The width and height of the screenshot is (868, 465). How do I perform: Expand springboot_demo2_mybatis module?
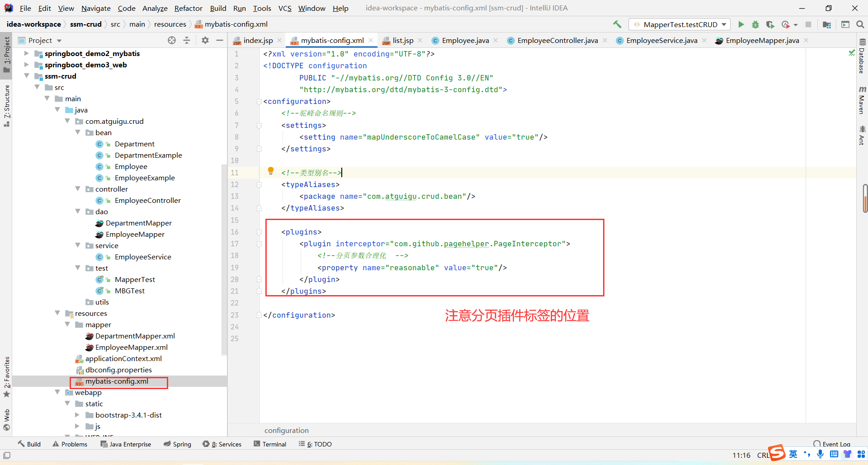click(x=26, y=53)
